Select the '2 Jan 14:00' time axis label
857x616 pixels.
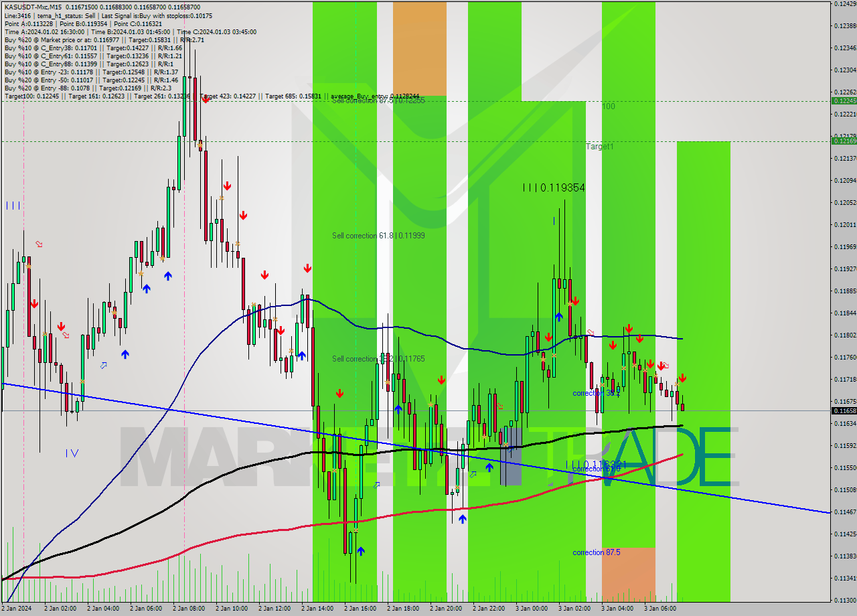coord(317,609)
